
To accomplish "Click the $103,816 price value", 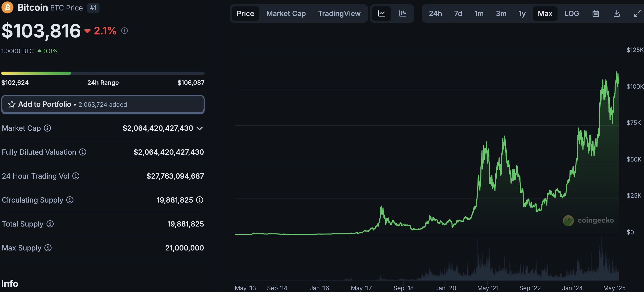I will click(41, 31).
